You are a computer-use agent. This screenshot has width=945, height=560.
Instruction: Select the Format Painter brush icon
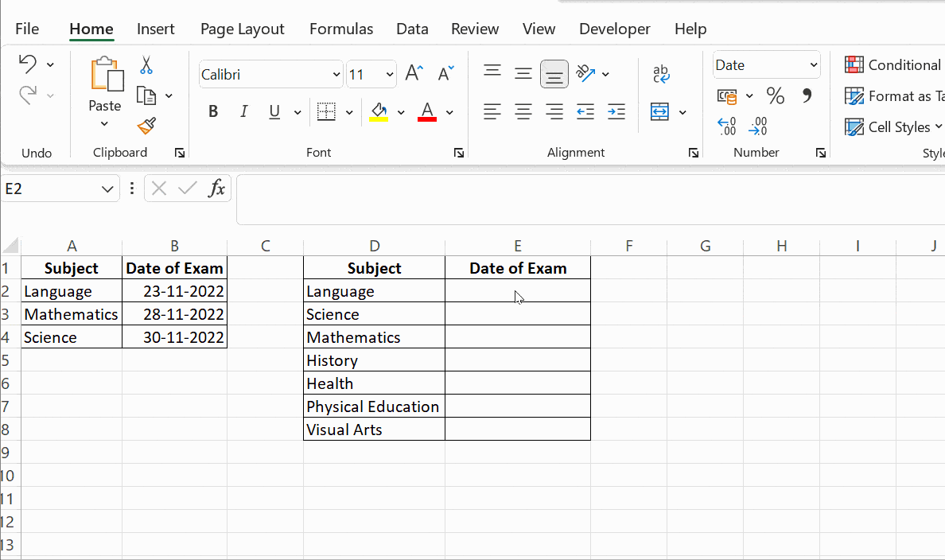pos(146,126)
